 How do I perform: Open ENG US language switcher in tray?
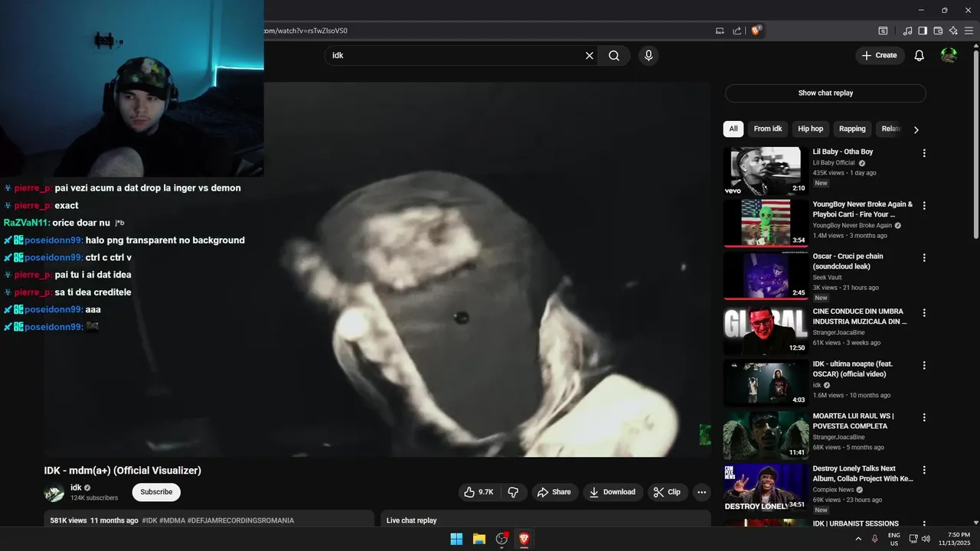tap(894, 539)
